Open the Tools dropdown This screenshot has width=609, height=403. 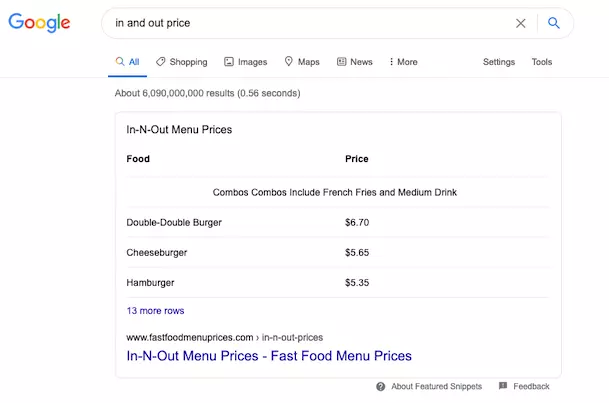541,62
